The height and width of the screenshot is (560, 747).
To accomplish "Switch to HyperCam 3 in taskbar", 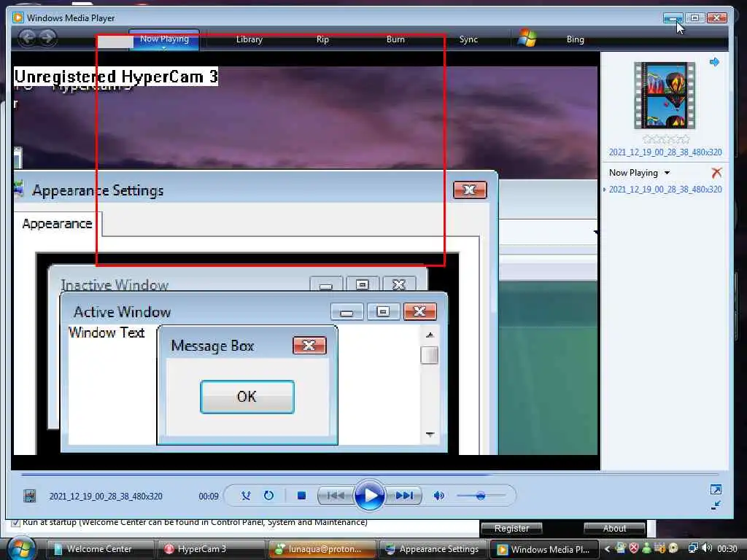I will coord(210,549).
